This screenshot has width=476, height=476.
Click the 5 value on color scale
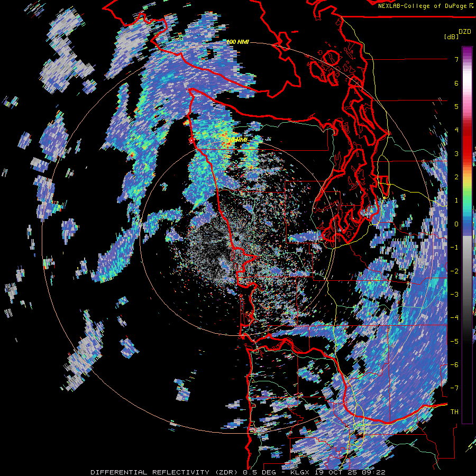click(456, 106)
